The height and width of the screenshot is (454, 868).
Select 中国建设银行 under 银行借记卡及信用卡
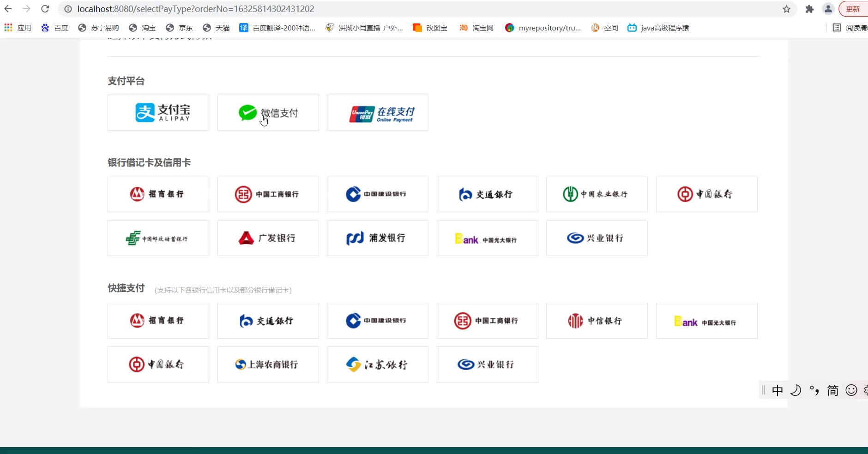(x=378, y=194)
